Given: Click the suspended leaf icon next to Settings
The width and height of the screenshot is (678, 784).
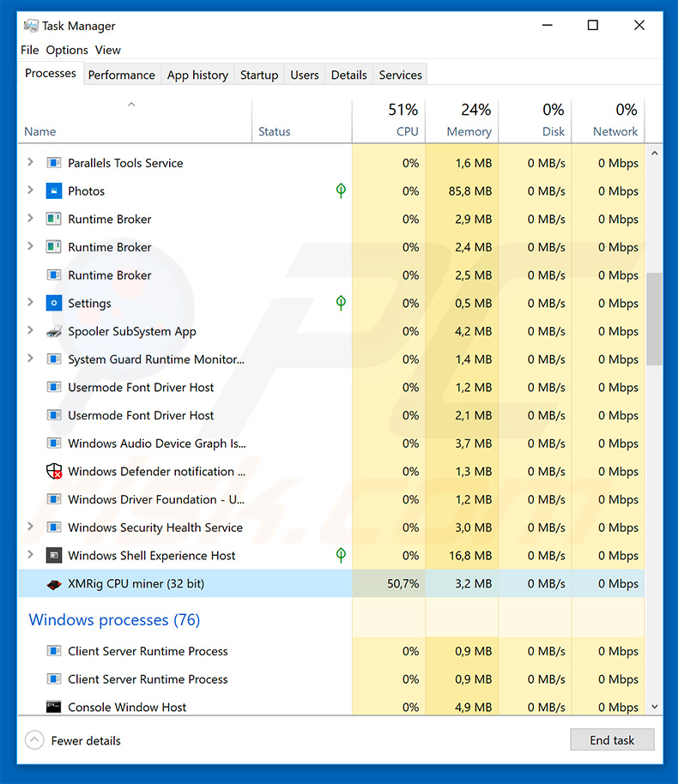Looking at the screenshot, I should click(x=341, y=303).
